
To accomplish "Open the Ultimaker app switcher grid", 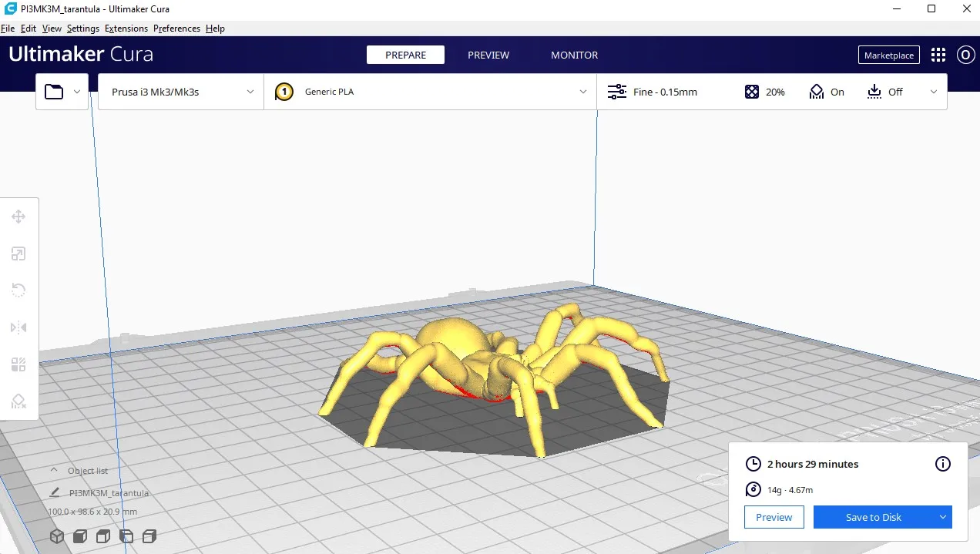I will (938, 55).
